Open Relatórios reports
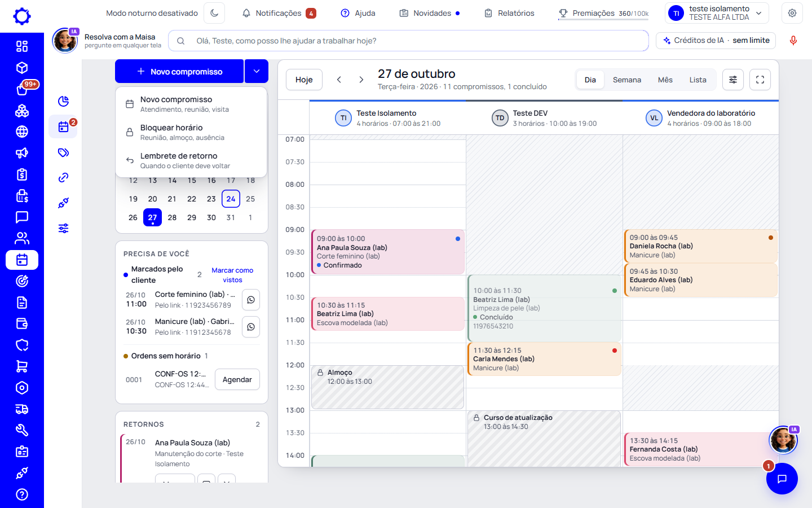This screenshot has height=508, width=812. tap(509, 13)
